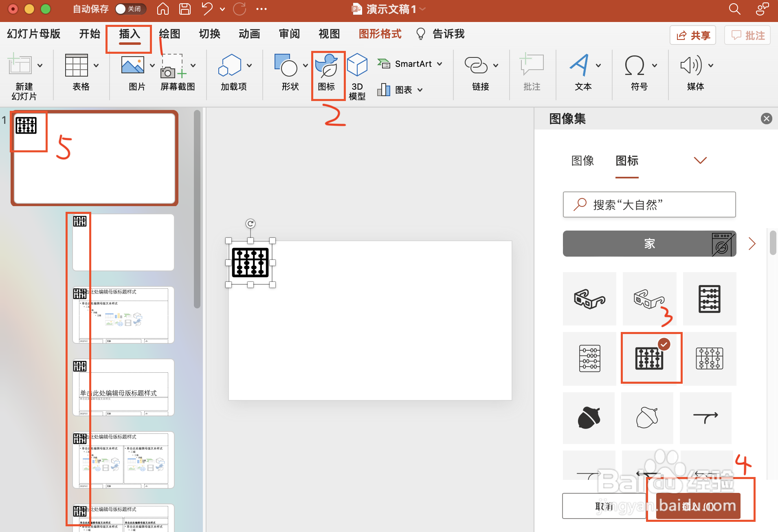This screenshot has height=532, width=778.
Task: Select the solid acorn icon
Action: (589, 418)
